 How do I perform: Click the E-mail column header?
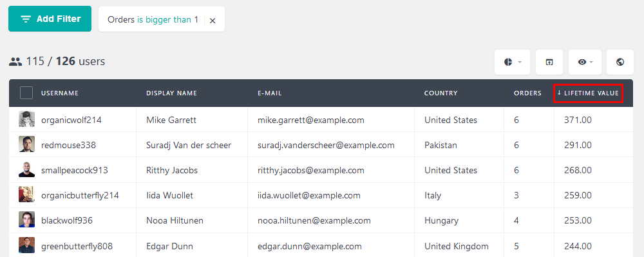pyautogui.click(x=269, y=93)
